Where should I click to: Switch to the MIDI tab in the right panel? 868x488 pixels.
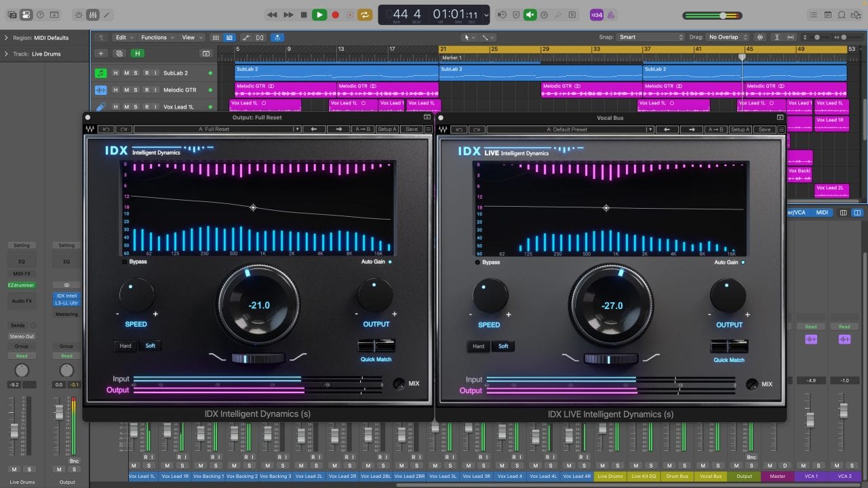(822, 212)
